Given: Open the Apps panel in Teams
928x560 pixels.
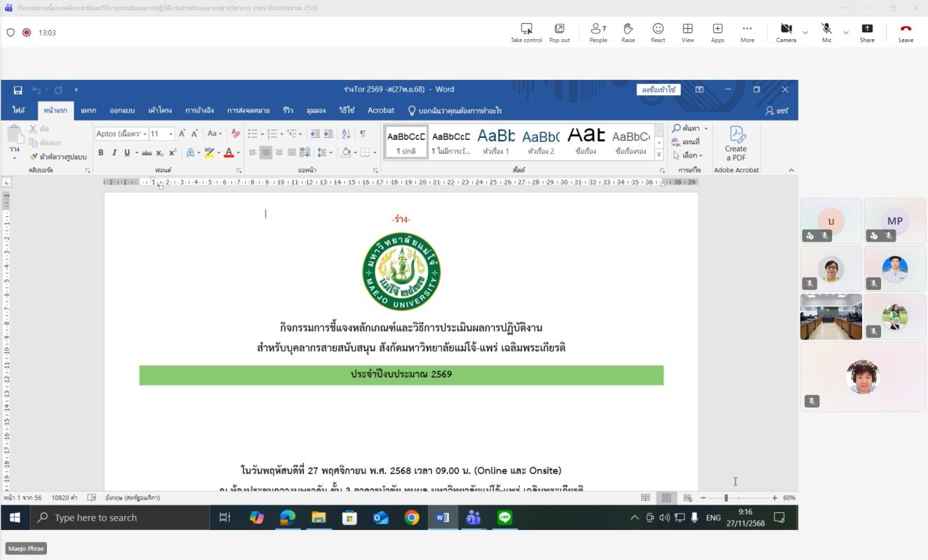Looking at the screenshot, I should pos(717,32).
